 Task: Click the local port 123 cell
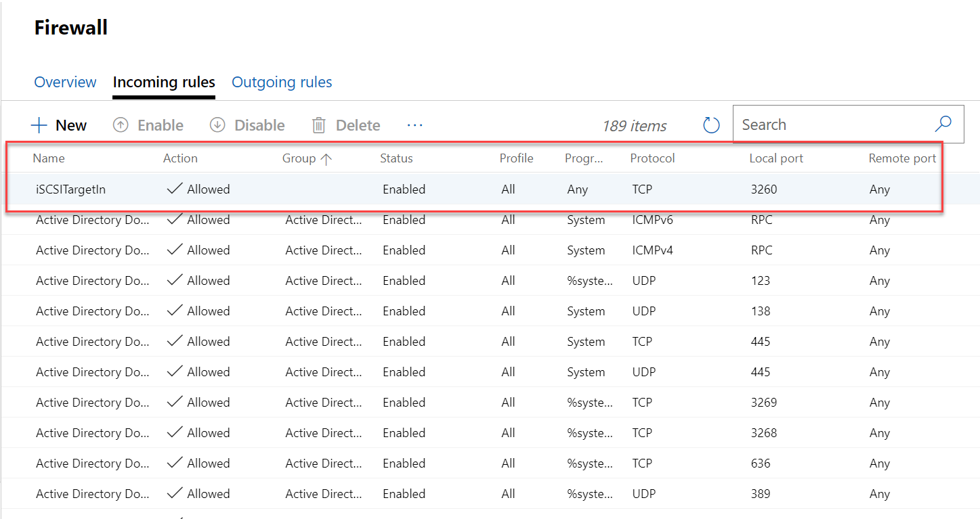761,281
